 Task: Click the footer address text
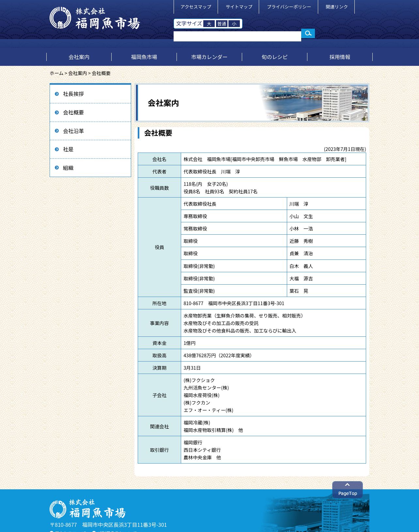tap(108, 525)
